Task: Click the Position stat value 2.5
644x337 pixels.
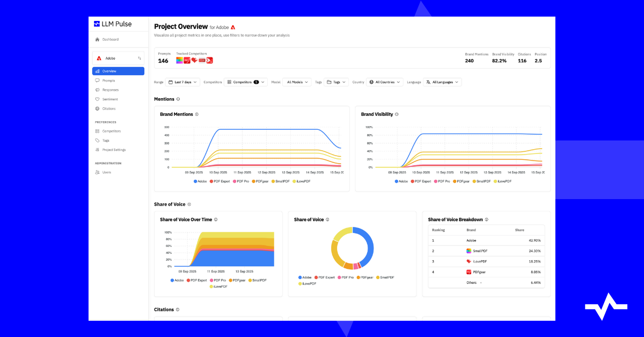Action: click(538, 61)
